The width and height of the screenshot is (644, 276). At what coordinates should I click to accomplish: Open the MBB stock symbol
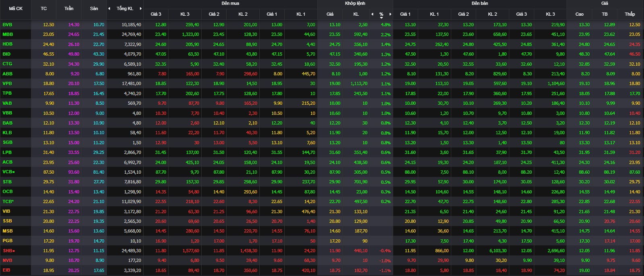[x=8, y=34]
